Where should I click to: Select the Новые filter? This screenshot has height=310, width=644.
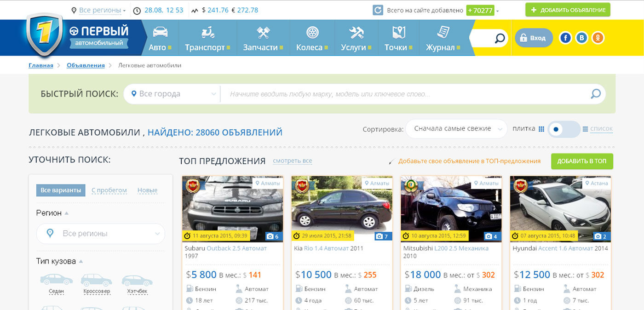(x=147, y=190)
